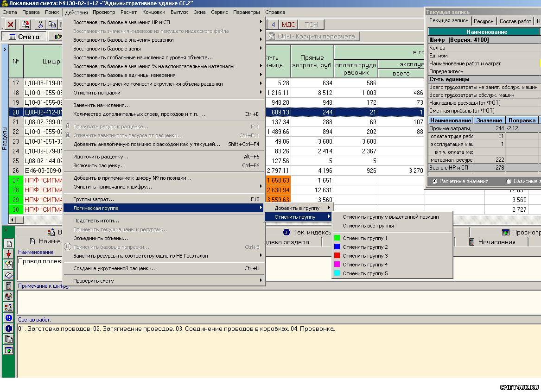Click the open book icon in sidebar

[x=8, y=275]
